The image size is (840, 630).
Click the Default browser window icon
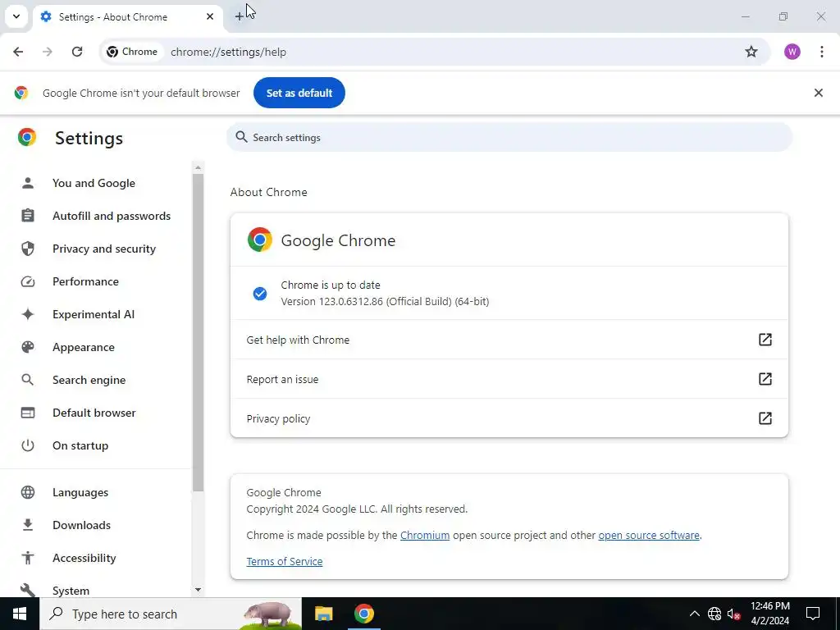click(x=28, y=413)
